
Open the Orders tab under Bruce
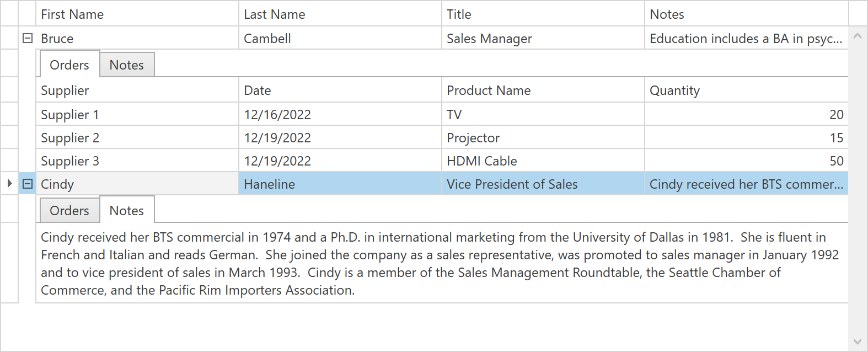[x=69, y=65]
